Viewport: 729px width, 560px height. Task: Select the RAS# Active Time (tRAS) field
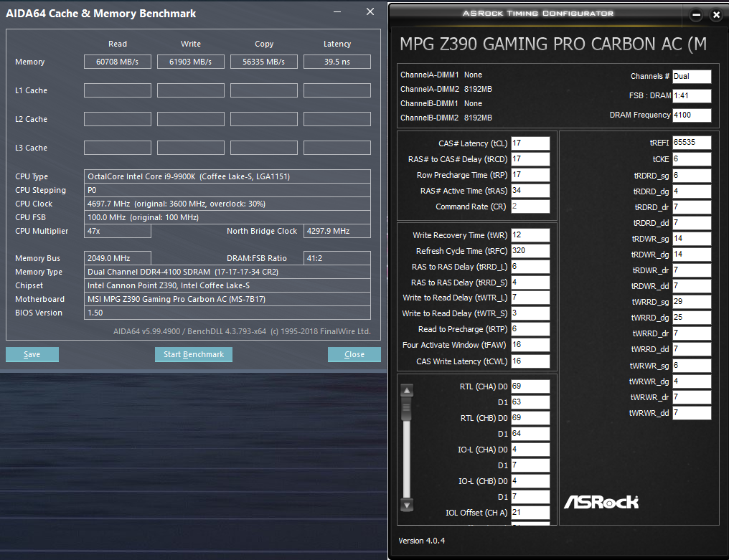[530, 191]
